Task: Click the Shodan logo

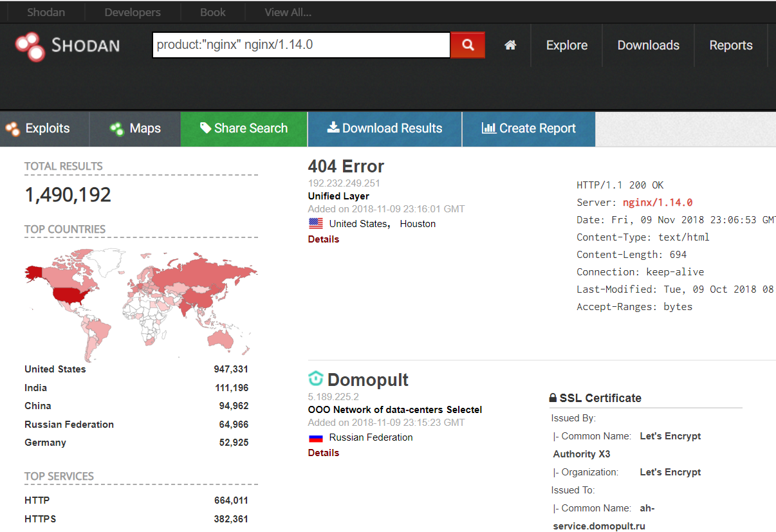Action: (68, 46)
